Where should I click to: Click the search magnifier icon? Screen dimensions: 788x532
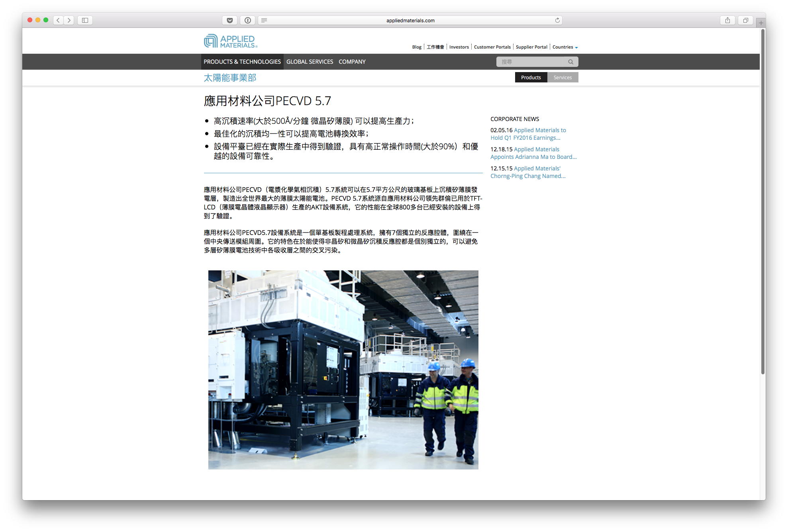click(x=570, y=62)
